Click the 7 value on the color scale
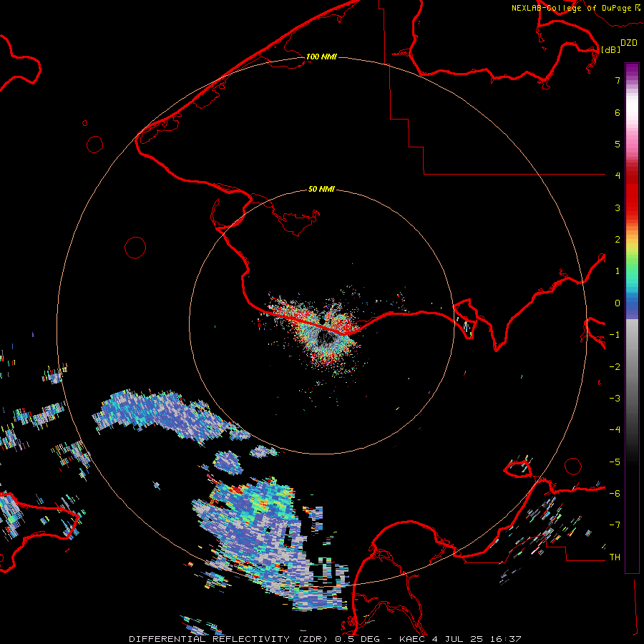Image resolution: width=644 pixels, height=644 pixels. tap(618, 80)
